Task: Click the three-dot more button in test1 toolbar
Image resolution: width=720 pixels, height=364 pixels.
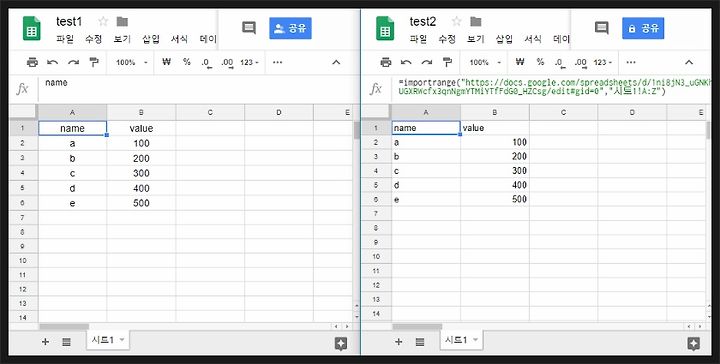Action: (x=277, y=62)
